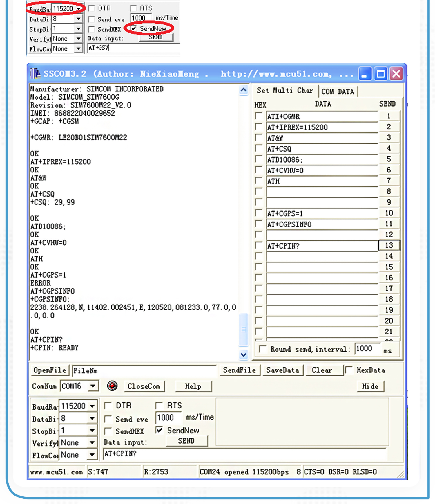Viewport: 435px width, 504px height.
Task: Open the FlowControl dropdown in main window
Action: click(92, 455)
